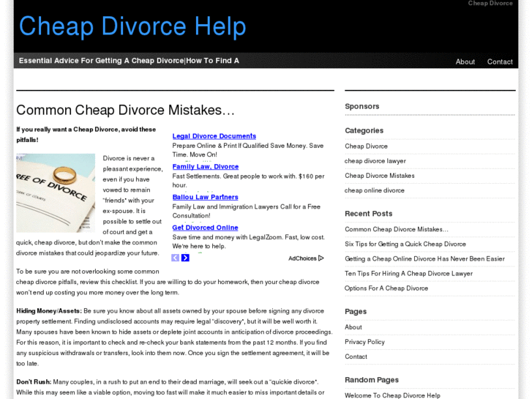
Task: Open the About page in sidebar Pages
Action: pos(353,327)
